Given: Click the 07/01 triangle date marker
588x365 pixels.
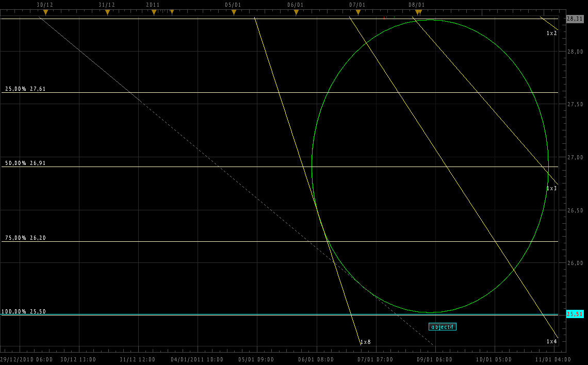Looking at the screenshot, I should coord(358,12).
